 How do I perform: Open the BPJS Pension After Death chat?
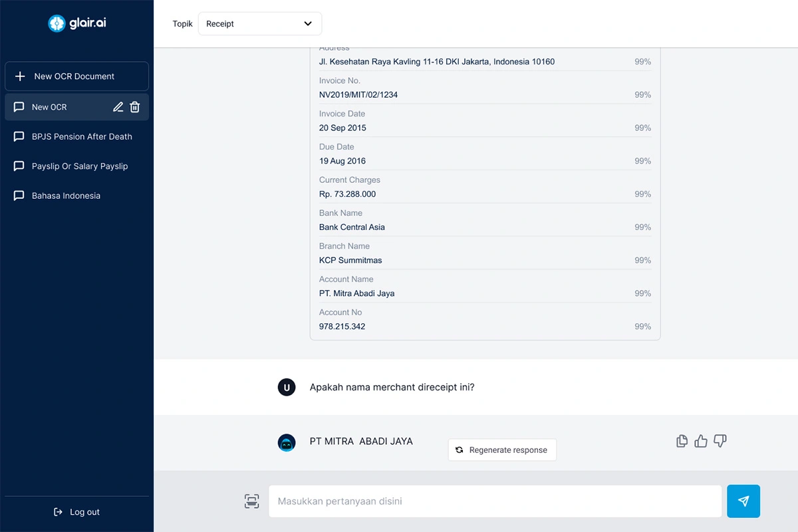pyautogui.click(x=82, y=137)
